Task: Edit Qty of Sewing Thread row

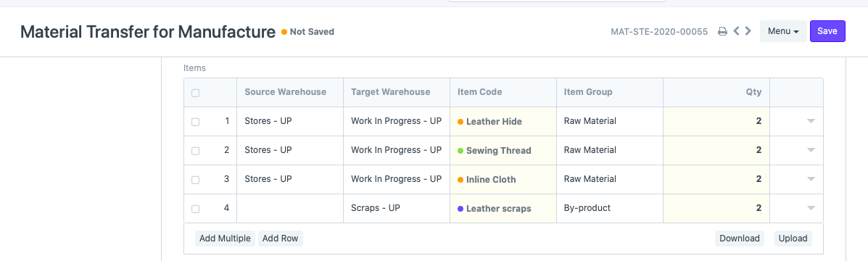Action: pyautogui.click(x=716, y=150)
